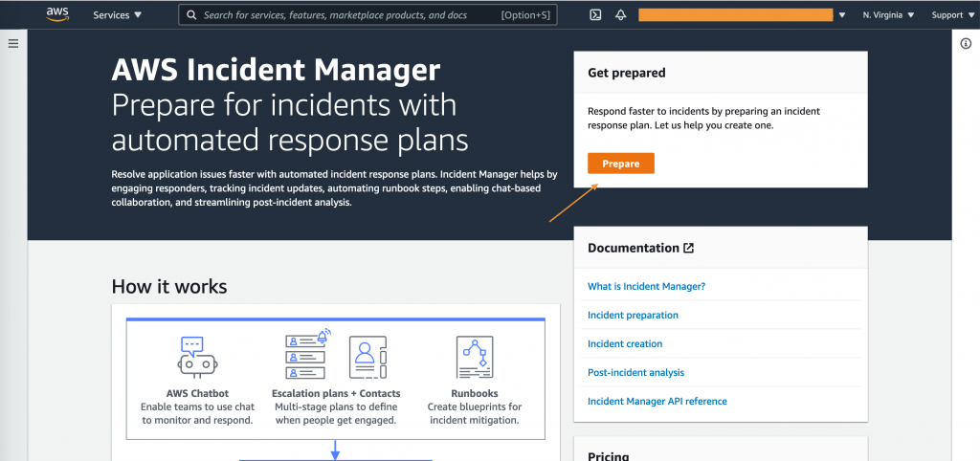
Task: Expand the account name dropdown arrow
Action: pos(843,15)
